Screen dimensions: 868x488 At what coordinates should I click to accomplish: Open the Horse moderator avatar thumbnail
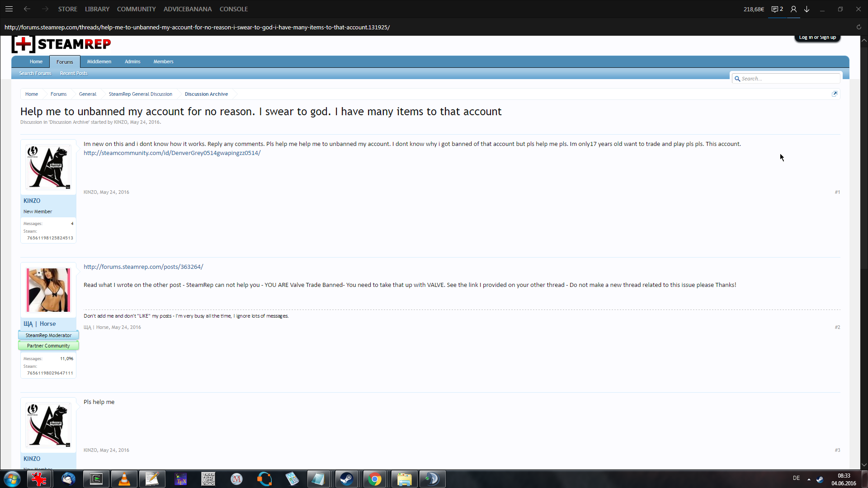point(48,290)
